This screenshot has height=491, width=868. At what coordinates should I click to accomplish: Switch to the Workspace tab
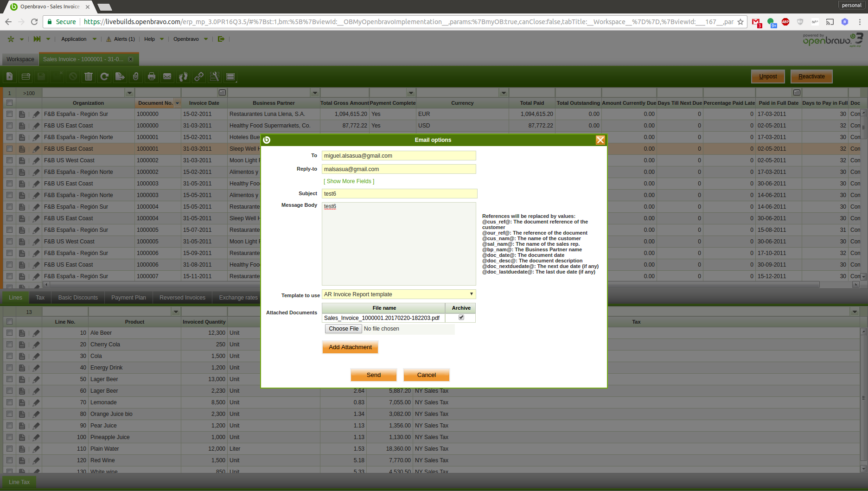(x=20, y=59)
